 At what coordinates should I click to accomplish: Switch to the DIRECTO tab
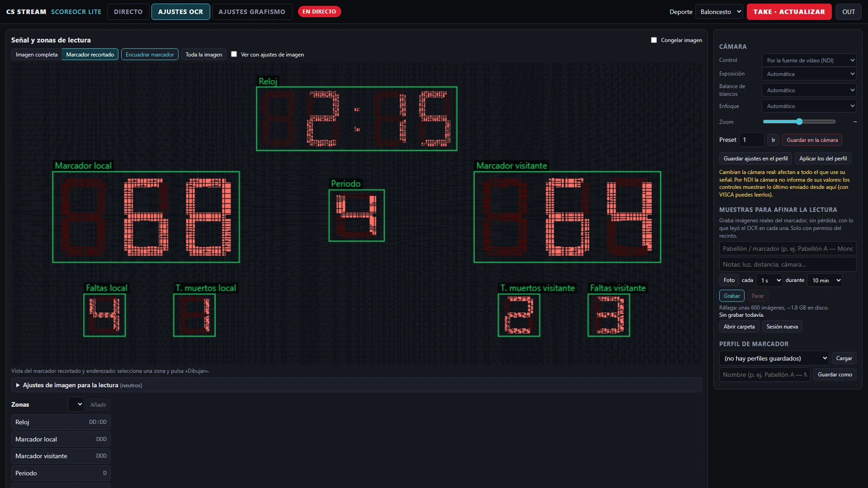[128, 12]
